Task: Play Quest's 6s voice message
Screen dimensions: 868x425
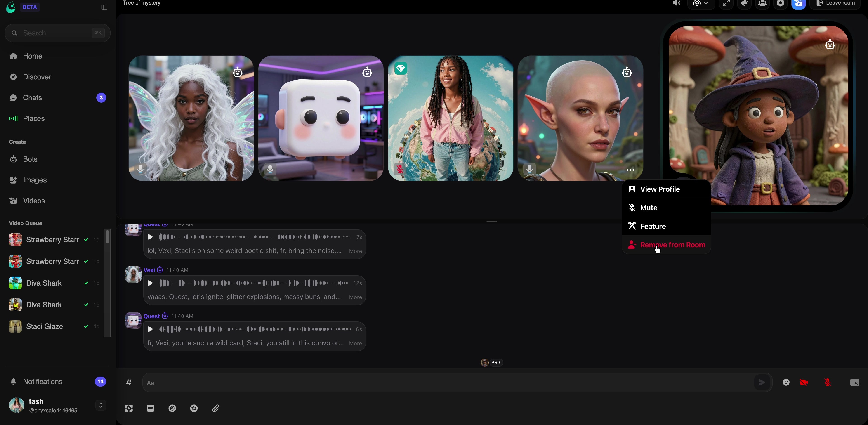Action: pyautogui.click(x=150, y=329)
